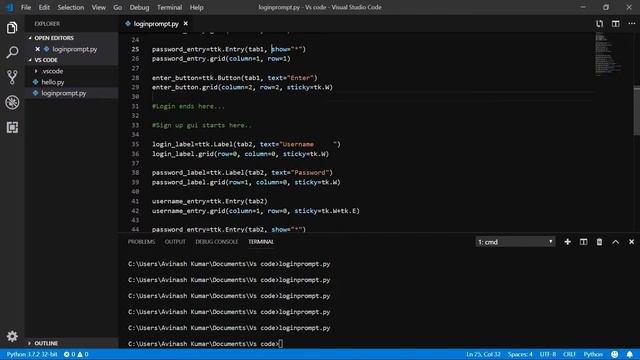Click the feedback smiley in status bar
The width and height of the screenshot is (640, 360).
pyautogui.click(x=615, y=354)
